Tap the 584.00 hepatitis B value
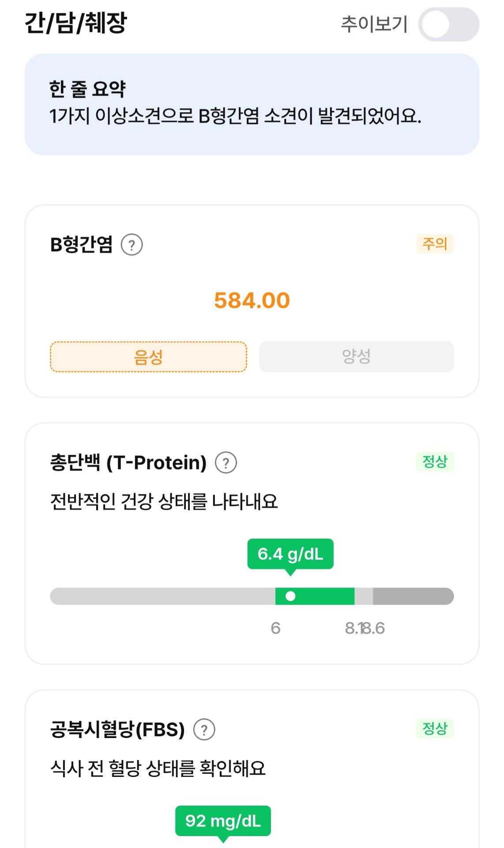 (x=252, y=301)
